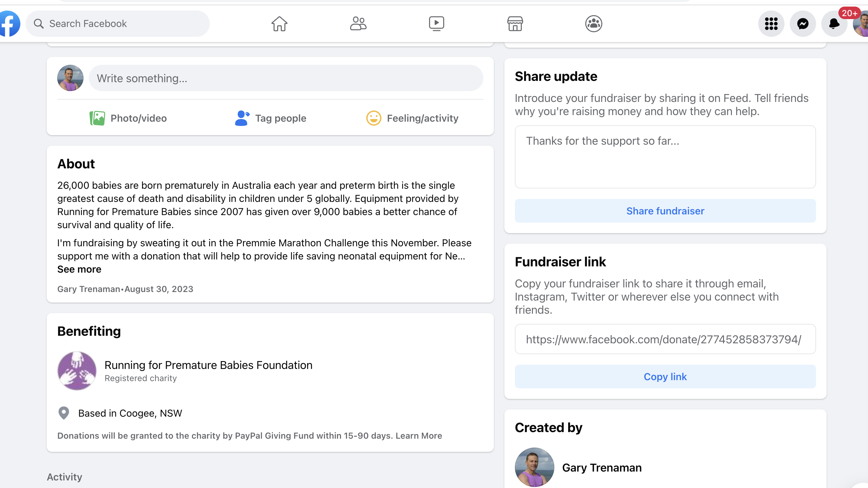
Task: Click the yellow Feeling/activity smiley icon
Action: (374, 118)
